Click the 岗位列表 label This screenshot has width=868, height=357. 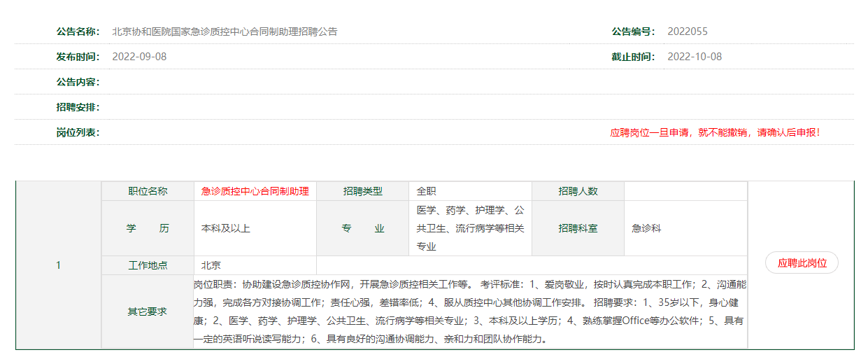point(78,132)
